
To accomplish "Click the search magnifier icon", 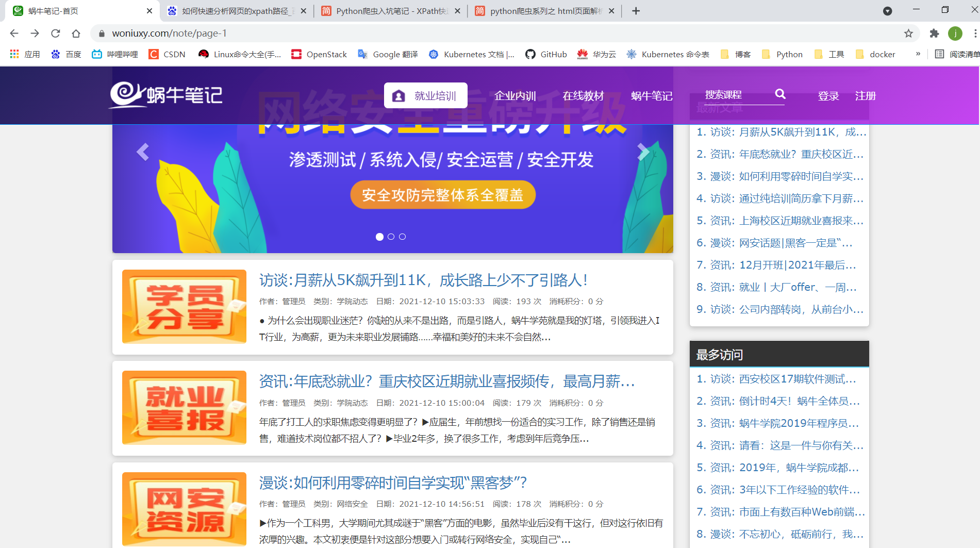I will tap(780, 94).
